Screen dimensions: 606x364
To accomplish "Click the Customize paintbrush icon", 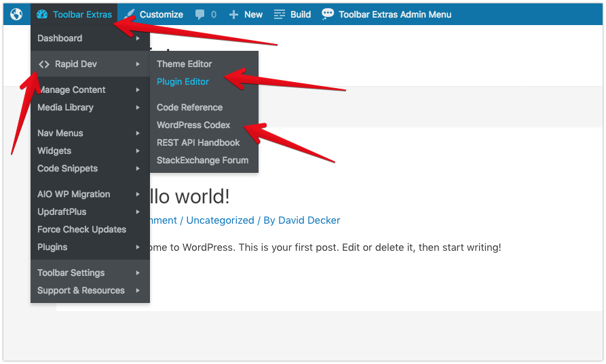I will click(x=129, y=14).
